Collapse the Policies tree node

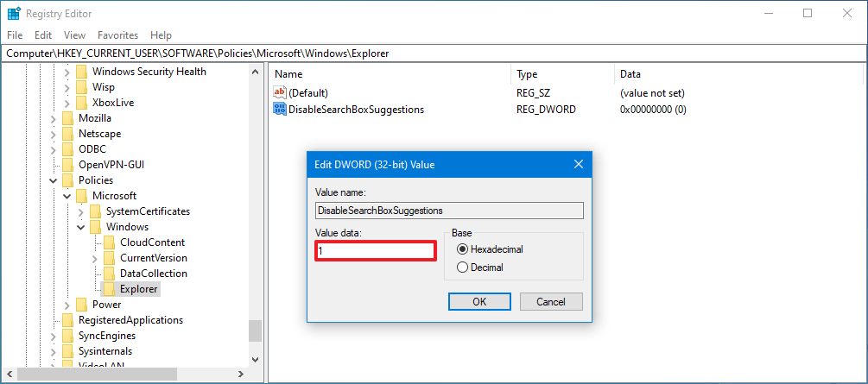54,180
